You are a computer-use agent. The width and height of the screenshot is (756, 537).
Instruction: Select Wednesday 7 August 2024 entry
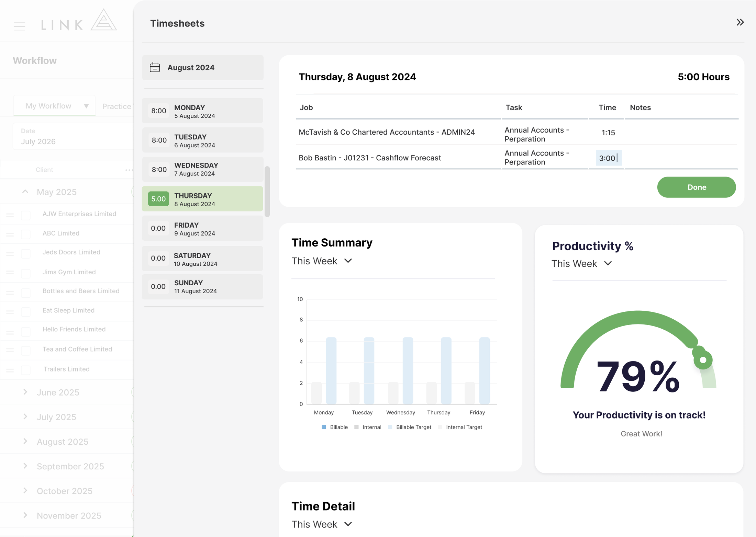click(x=202, y=169)
